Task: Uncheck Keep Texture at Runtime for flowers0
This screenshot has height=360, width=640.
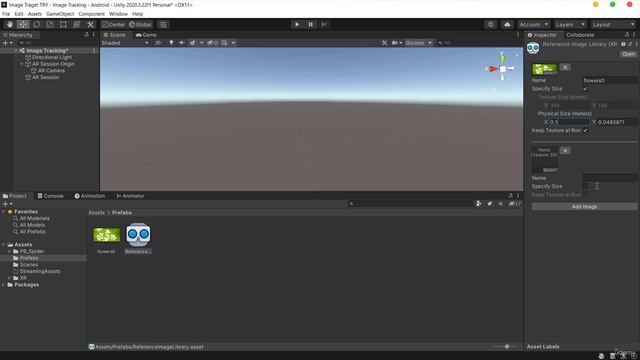Action: pos(585,130)
